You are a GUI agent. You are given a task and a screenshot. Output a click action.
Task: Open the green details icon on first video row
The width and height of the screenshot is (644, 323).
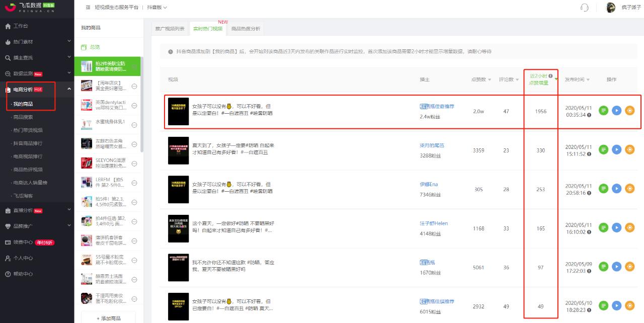click(603, 110)
